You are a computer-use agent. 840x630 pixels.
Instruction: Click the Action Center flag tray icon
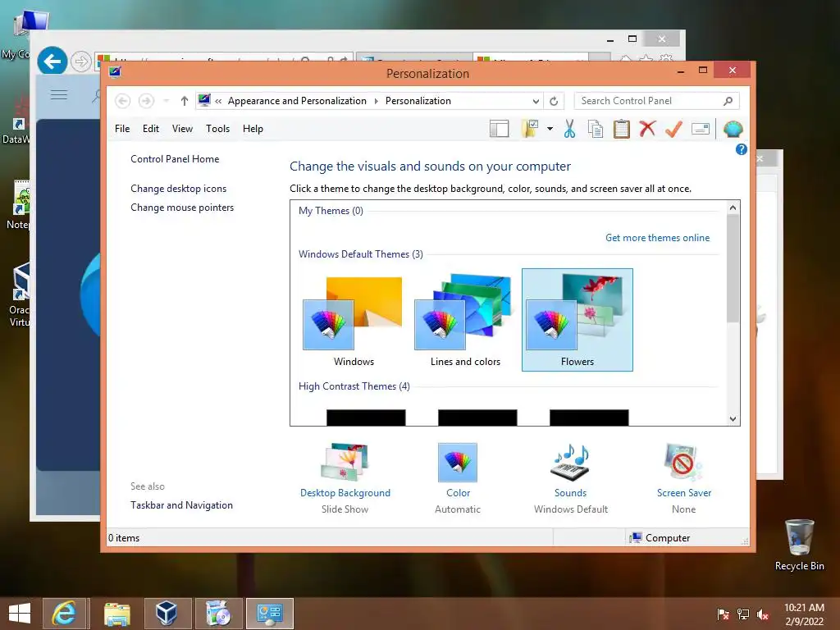[723, 614]
